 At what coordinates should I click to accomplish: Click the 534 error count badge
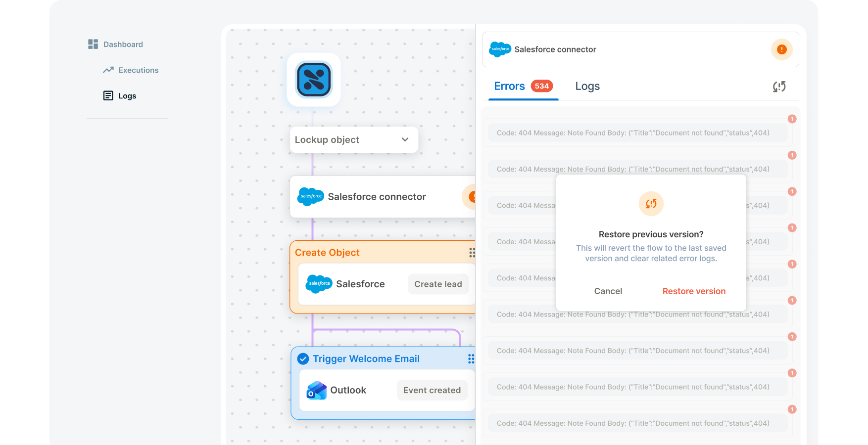point(542,86)
